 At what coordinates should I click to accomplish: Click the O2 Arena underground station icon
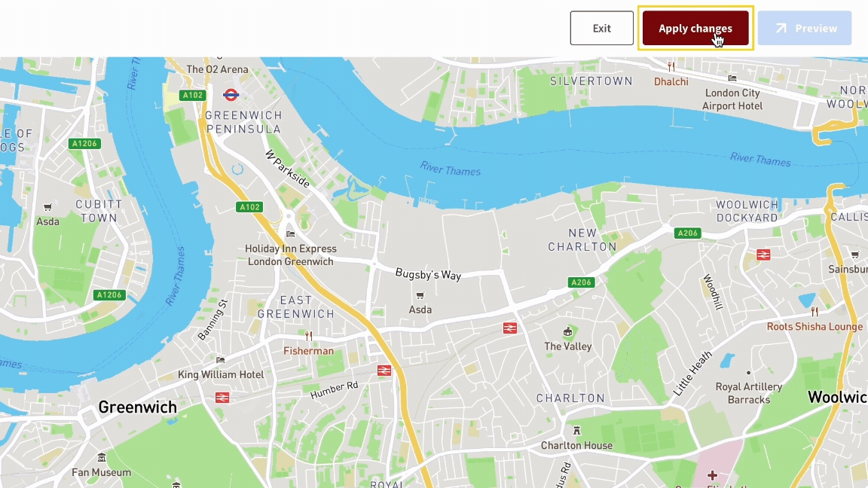pyautogui.click(x=231, y=95)
